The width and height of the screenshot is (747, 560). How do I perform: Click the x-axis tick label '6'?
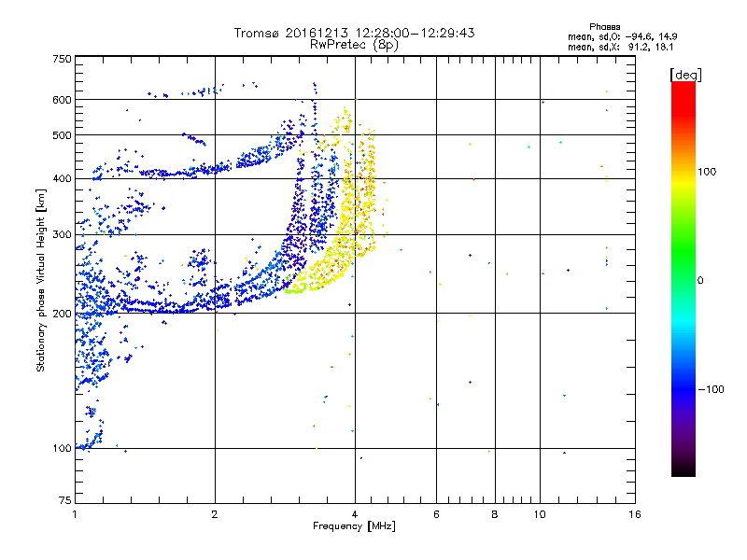click(436, 514)
